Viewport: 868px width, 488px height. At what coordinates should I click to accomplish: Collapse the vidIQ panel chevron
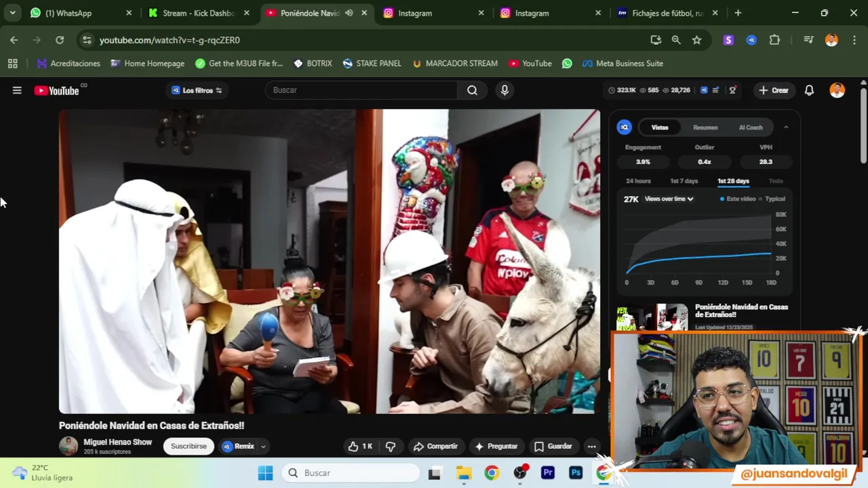click(x=786, y=127)
